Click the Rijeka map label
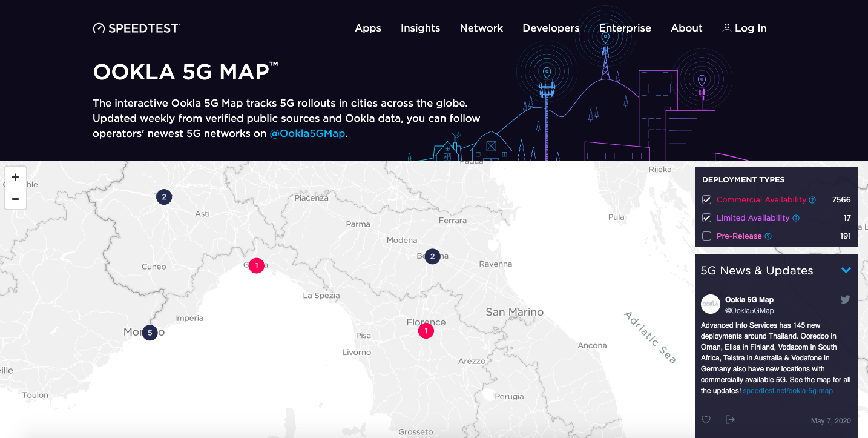Image resolution: width=868 pixels, height=438 pixels. click(660, 170)
